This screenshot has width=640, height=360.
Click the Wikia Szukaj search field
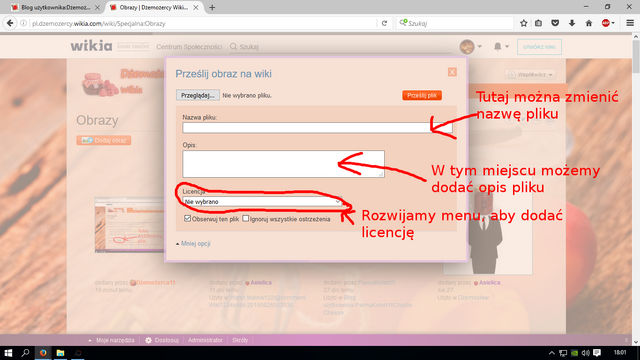tap(341, 47)
